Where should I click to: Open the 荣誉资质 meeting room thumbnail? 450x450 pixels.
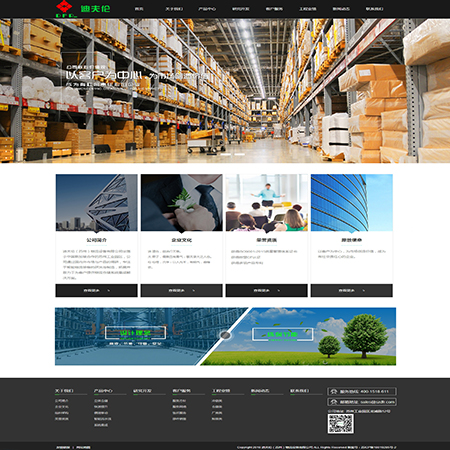point(267,203)
